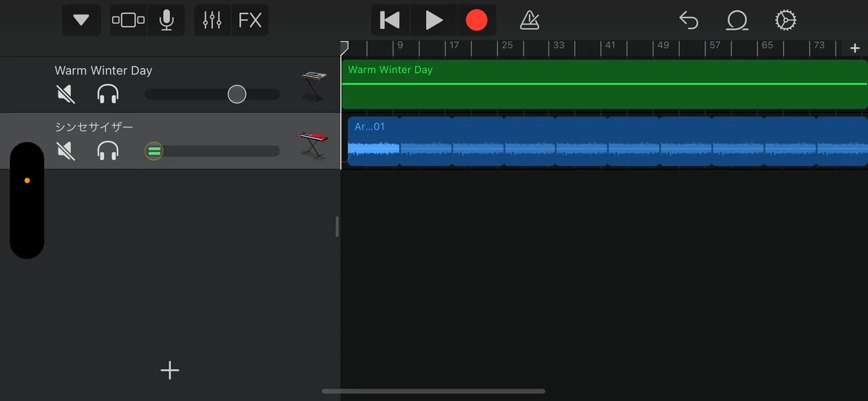Open the track mixer controls
The width and height of the screenshot is (868, 401).
pos(212,20)
